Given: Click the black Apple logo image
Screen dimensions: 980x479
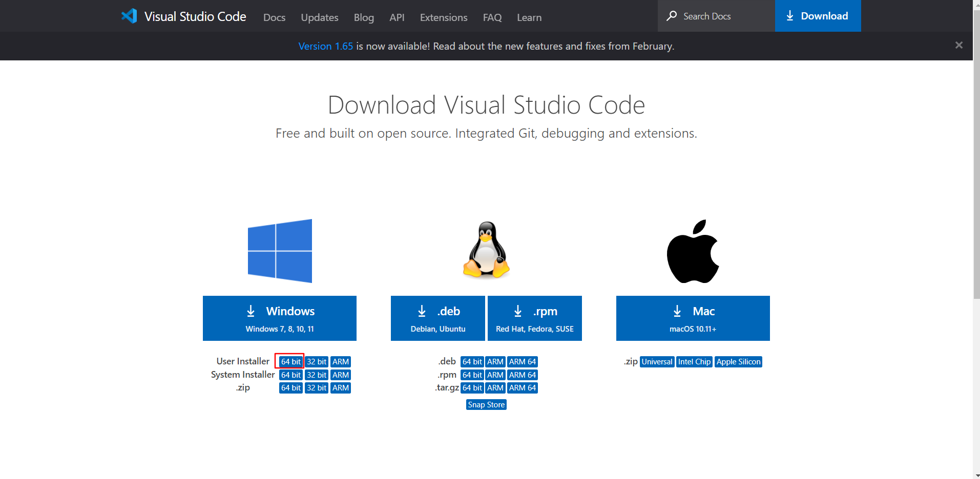Looking at the screenshot, I should [693, 251].
